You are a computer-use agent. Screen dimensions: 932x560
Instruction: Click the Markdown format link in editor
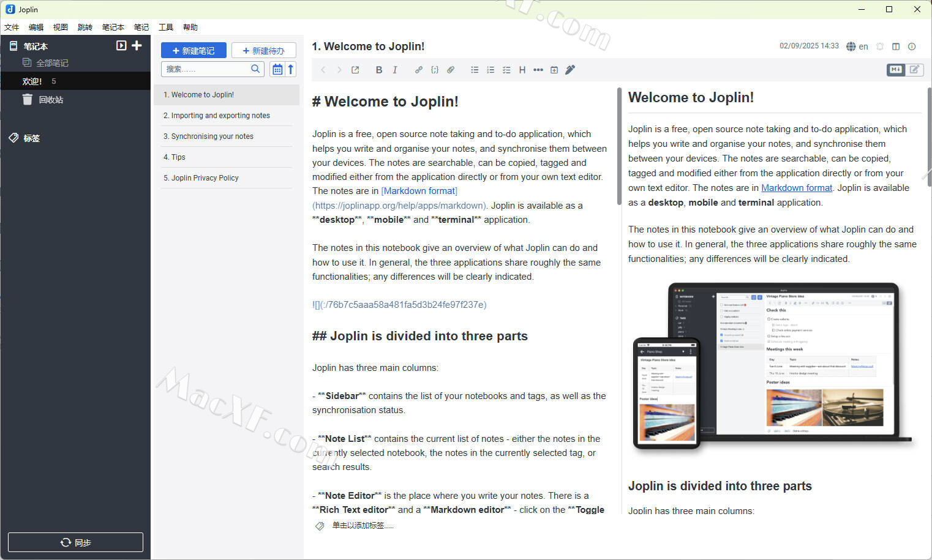pos(419,191)
